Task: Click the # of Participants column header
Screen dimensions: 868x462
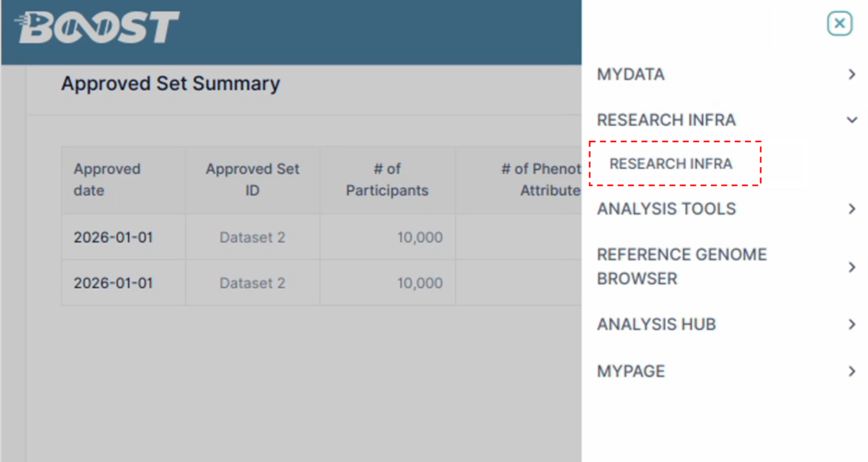Action: point(387,180)
